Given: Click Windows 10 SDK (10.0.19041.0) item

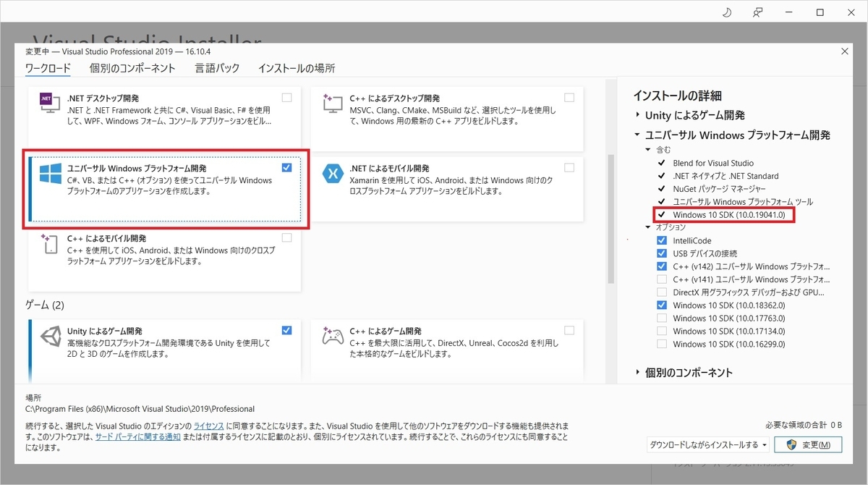Looking at the screenshot, I should [728, 215].
